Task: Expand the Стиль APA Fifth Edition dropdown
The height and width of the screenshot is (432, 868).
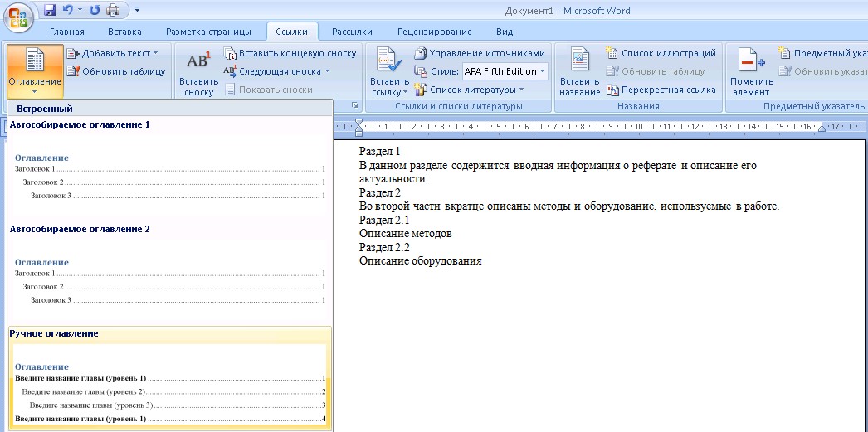Action: pyautogui.click(x=543, y=71)
